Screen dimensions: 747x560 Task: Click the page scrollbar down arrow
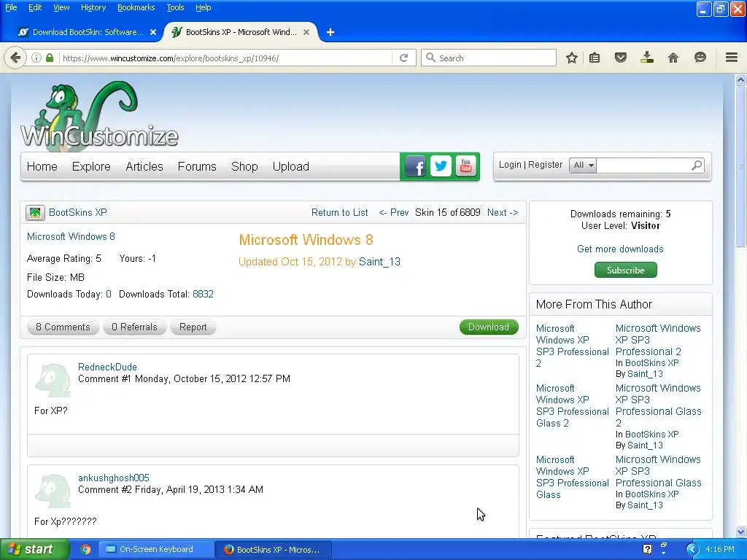741,532
